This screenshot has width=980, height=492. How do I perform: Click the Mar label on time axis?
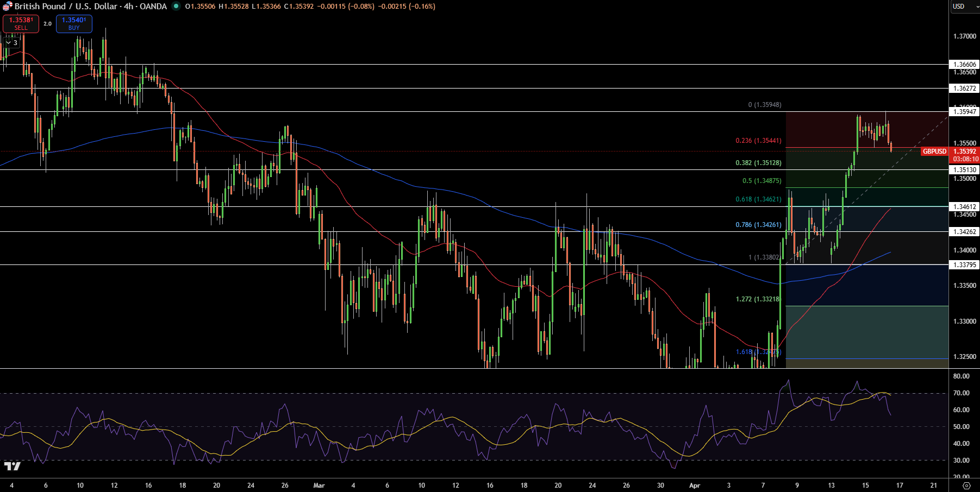(x=319, y=485)
